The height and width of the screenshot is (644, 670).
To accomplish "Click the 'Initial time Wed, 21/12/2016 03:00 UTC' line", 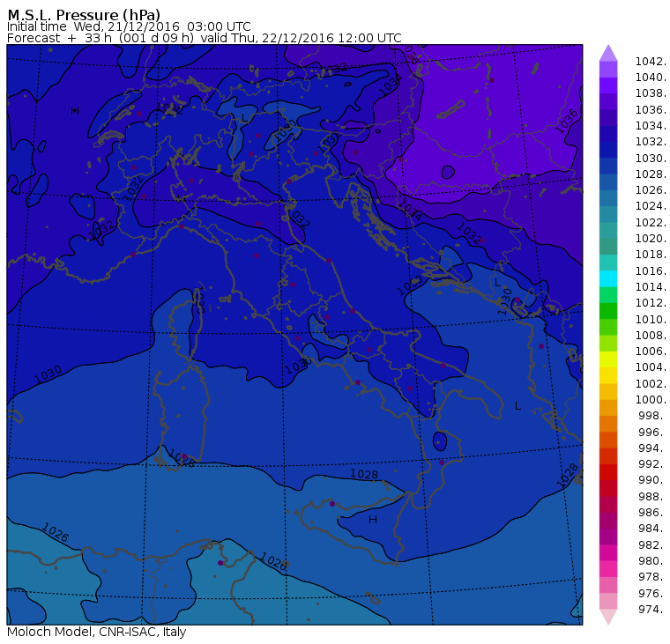I will pos(129,26).
